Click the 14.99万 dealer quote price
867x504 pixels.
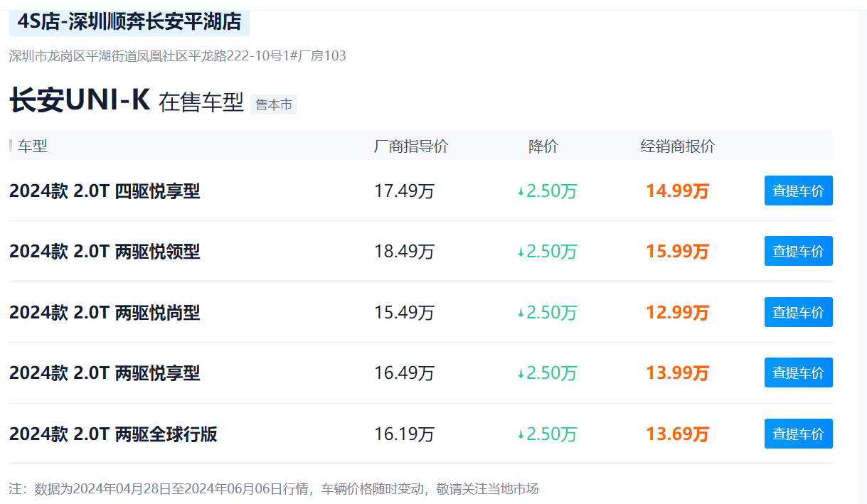pos(677,191)
